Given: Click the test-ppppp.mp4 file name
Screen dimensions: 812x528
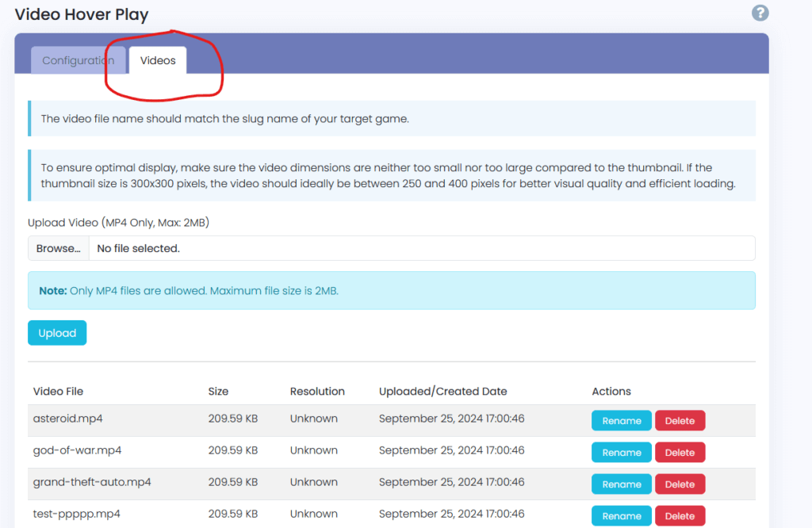Looking at the screenshot, I should click(77, 514).
